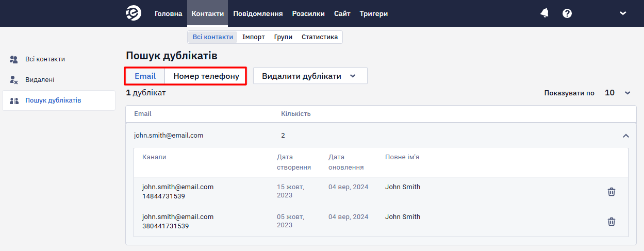Image resolution: width=644 pixels, height=251 pixels.
Task: Open the Показувати по 10 dropdown
Action: pyautogui.click(x=618, y=93)
